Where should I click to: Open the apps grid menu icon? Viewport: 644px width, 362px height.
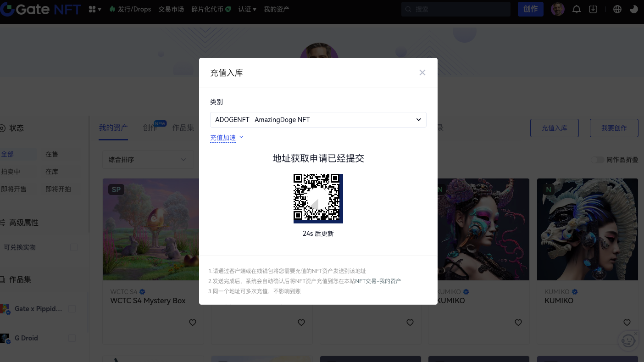click(94, 9)
